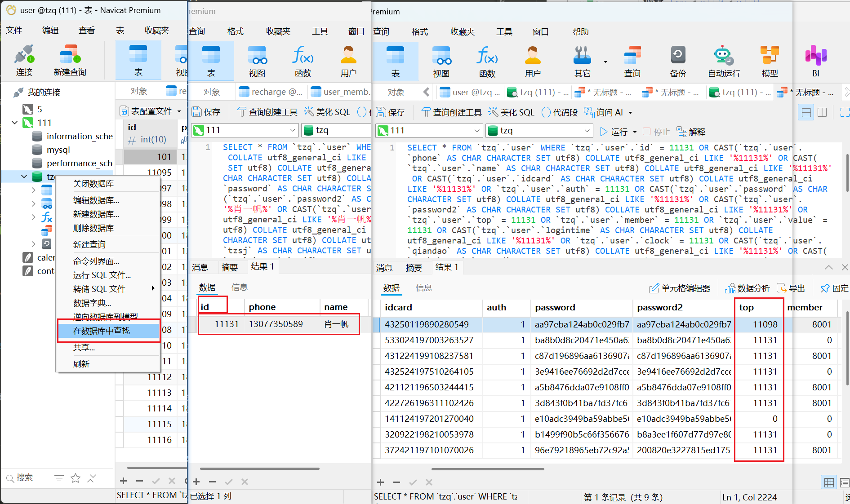Switch to the 摘要 tab in right window
Image resolution: width=850 pixels, height=504 pixels.
pos(414,268)
